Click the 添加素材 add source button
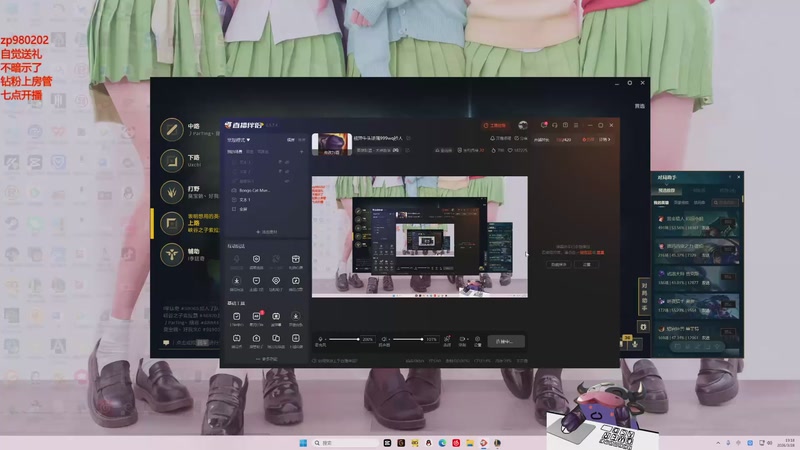The height and width of the screenshot is (450, 800). point(266,232)
